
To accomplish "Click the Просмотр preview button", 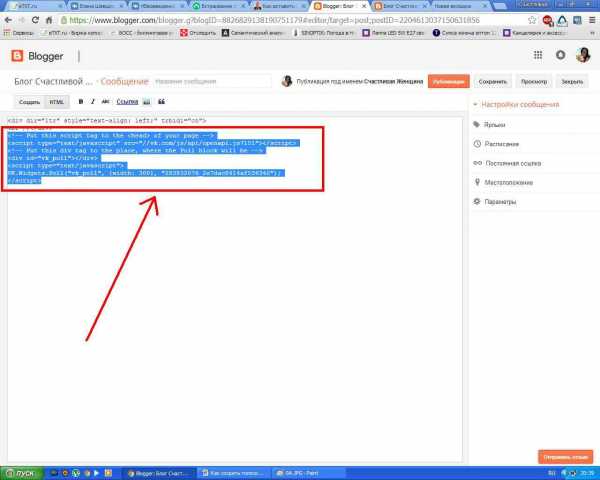I will (x=534, y=82).
